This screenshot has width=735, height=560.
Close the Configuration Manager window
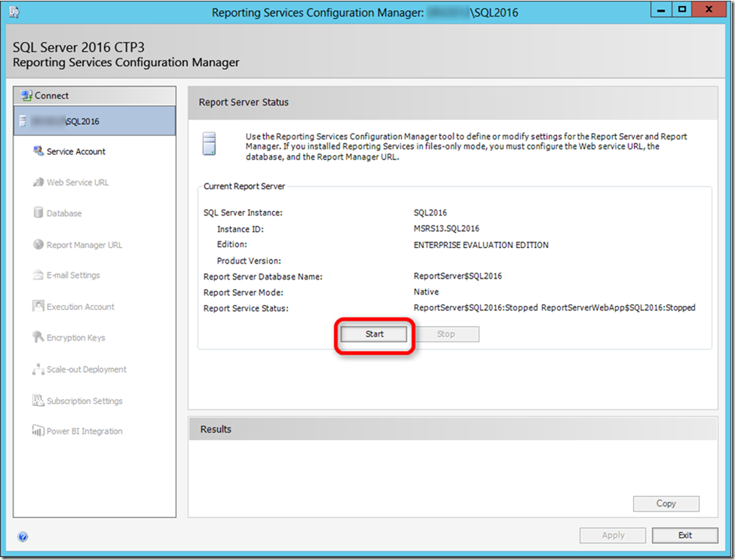[709, 9]
